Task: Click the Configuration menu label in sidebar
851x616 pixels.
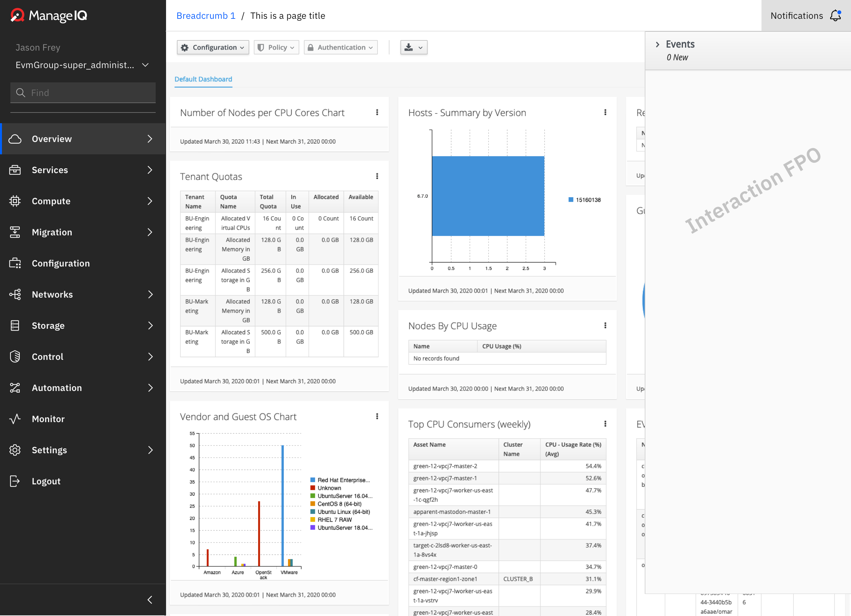Action: 61,263
